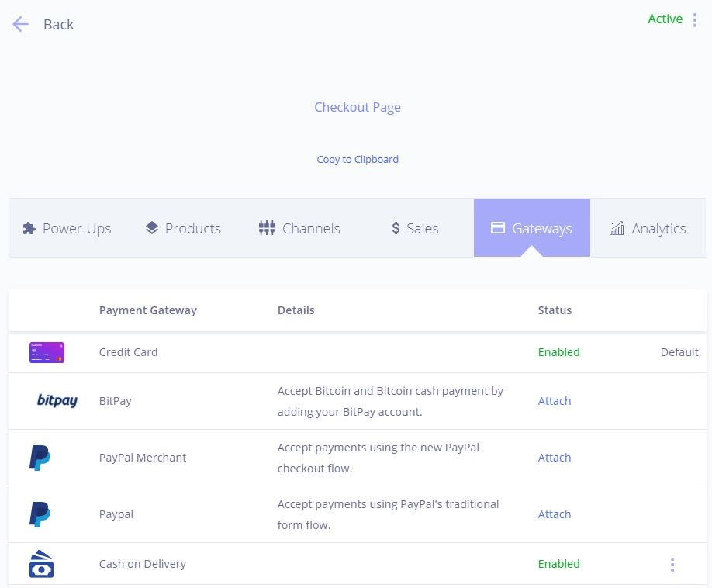Open the options menu for Cash on Delivery
The width and height of the screenshot is (712, 588).
coord(672,564)
